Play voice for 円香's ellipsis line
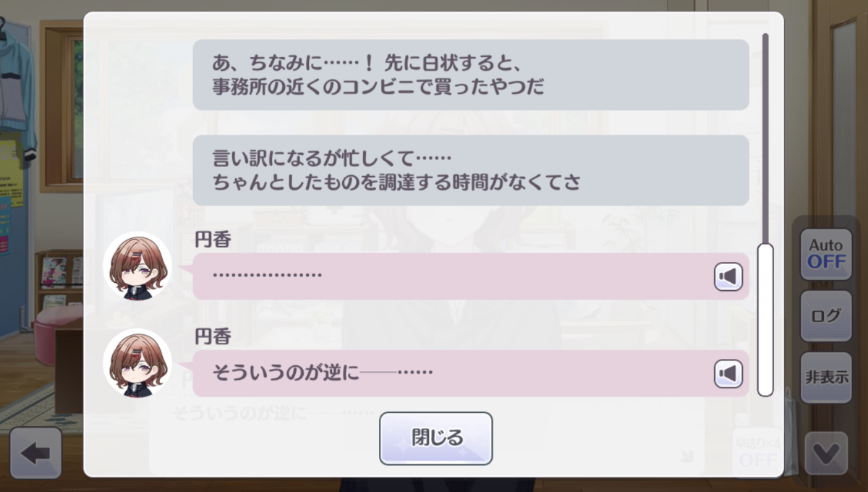 pos(728,276)
